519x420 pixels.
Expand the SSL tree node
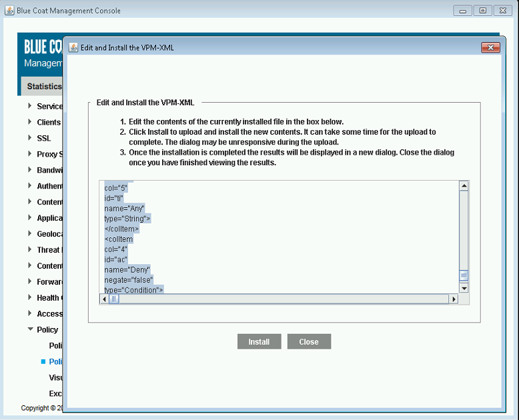(x=30, y=137)
